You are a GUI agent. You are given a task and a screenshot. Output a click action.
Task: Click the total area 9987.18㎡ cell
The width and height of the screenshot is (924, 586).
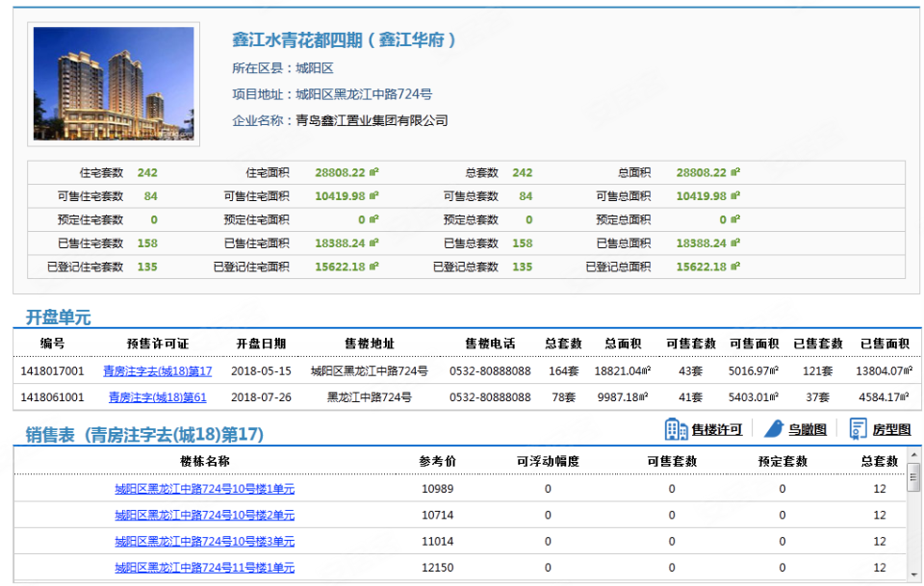click(x=623, y=397)
